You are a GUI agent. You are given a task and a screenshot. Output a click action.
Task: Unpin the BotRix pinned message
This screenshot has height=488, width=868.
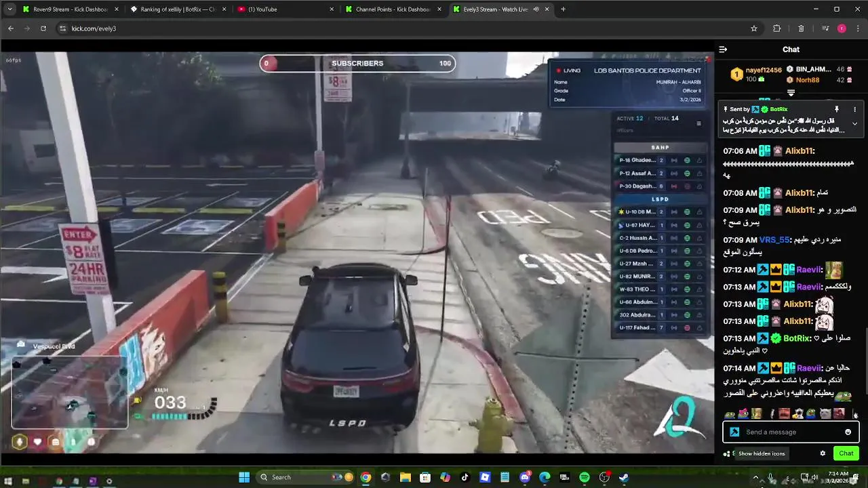coord(837,109)
